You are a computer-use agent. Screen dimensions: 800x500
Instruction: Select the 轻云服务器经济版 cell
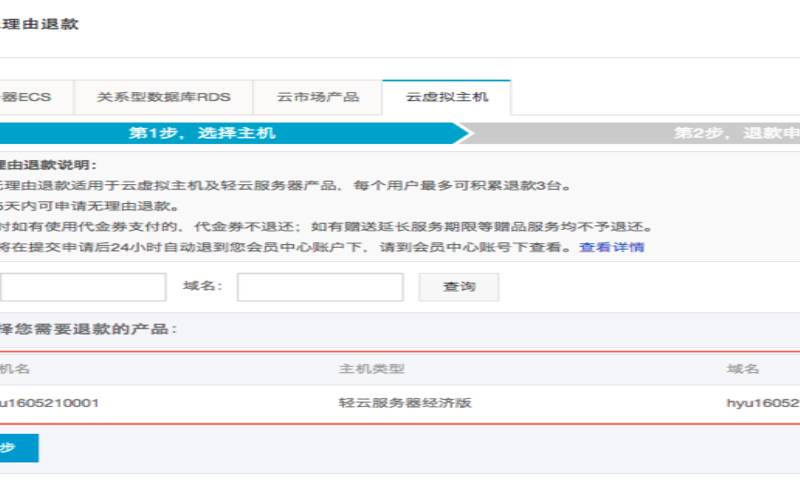pyautogui.click(x=405, y=403)
